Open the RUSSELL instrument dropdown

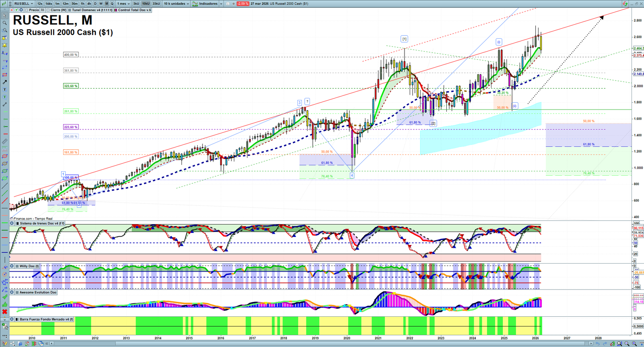24,4
